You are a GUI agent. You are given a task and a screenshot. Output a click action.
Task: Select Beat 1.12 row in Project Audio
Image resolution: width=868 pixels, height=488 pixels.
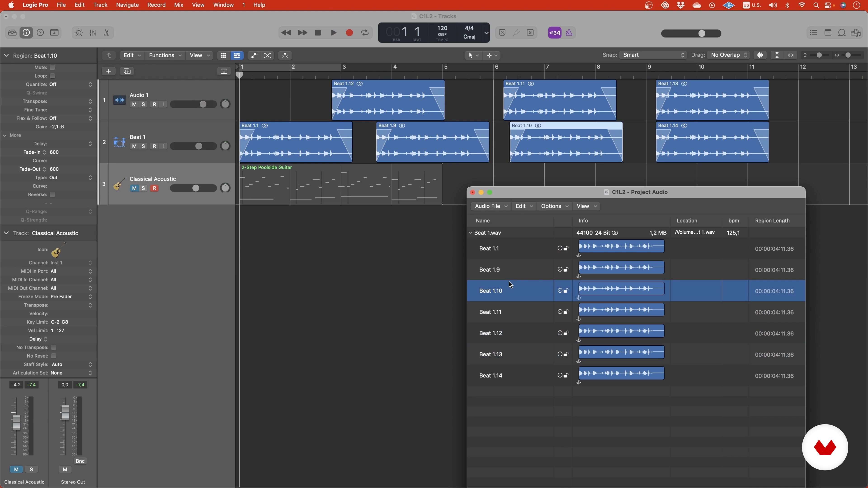(x=636, y=333)
